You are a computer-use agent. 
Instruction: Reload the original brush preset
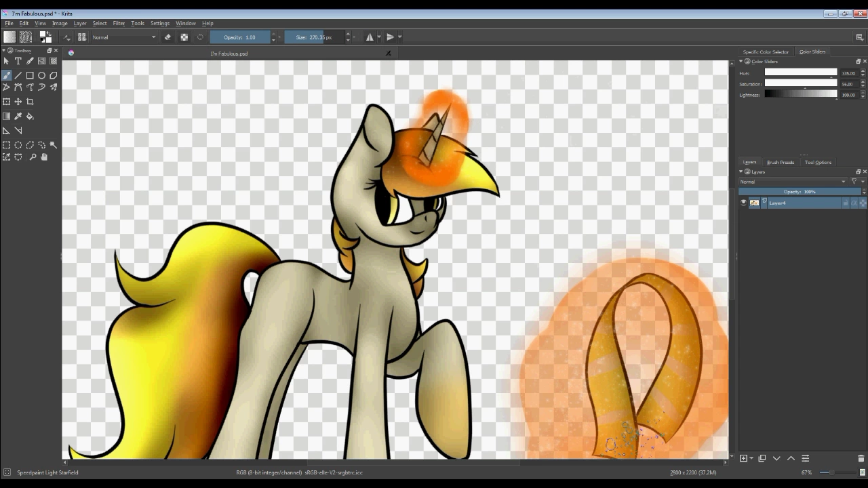[x=200, y=37]
